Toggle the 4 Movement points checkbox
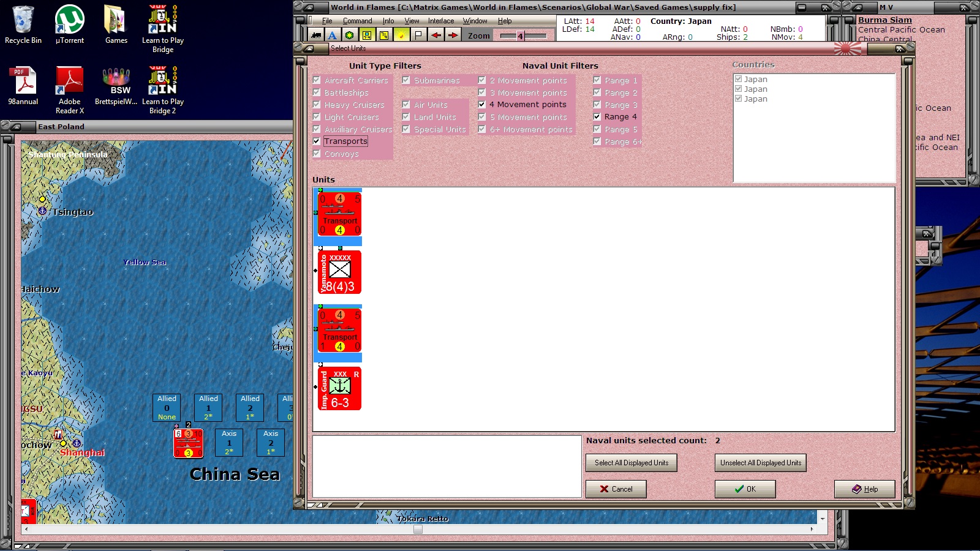The height and width of the screenshot is (551, 980). click(x=482, y=105)
